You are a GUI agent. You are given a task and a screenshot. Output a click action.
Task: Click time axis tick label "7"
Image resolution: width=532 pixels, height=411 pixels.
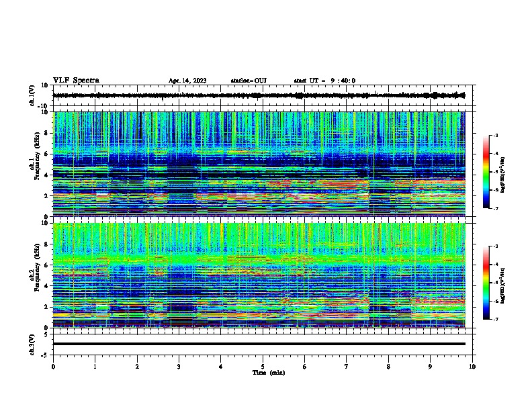(x=347, y=367)
